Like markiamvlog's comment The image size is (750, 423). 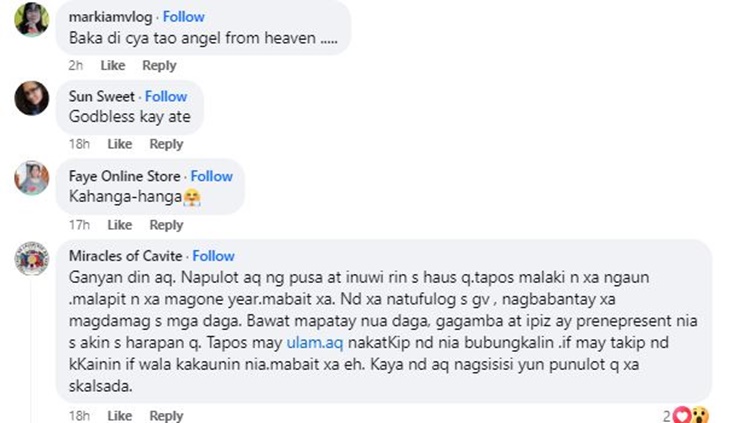[113, 66]
